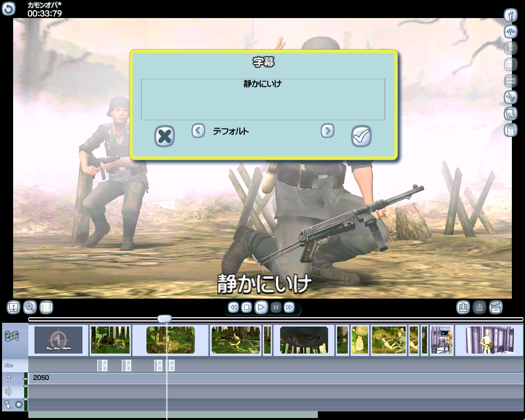Click the greyed captions icon above the scissors
Screen dimensions: 525x420
510,81
